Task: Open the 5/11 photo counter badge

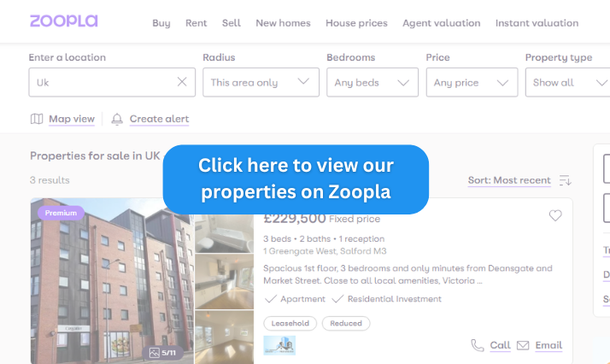Action: point(162,353)
